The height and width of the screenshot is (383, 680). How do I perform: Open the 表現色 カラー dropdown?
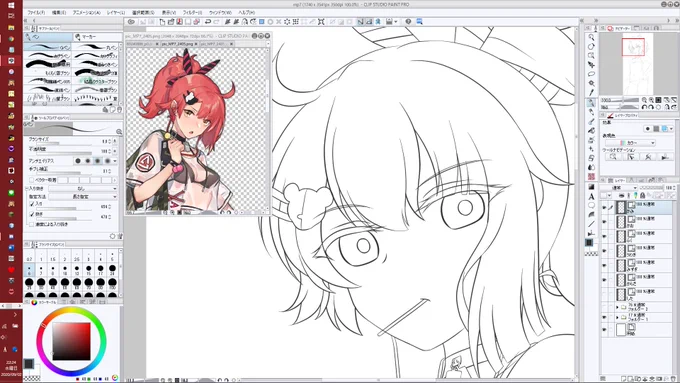(631, 143)
